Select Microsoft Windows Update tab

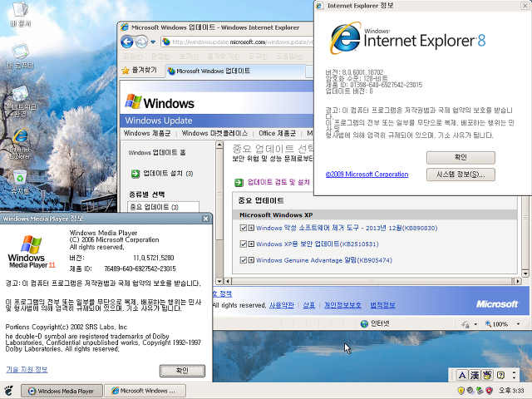(x=234, y=71)
